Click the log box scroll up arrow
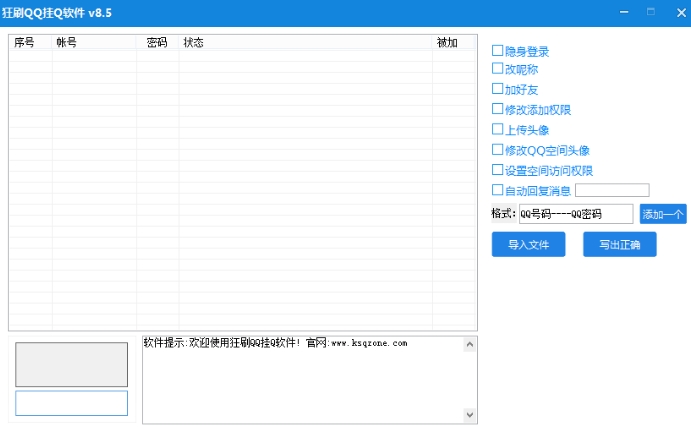691x430 pixels. tap(470, 345)
